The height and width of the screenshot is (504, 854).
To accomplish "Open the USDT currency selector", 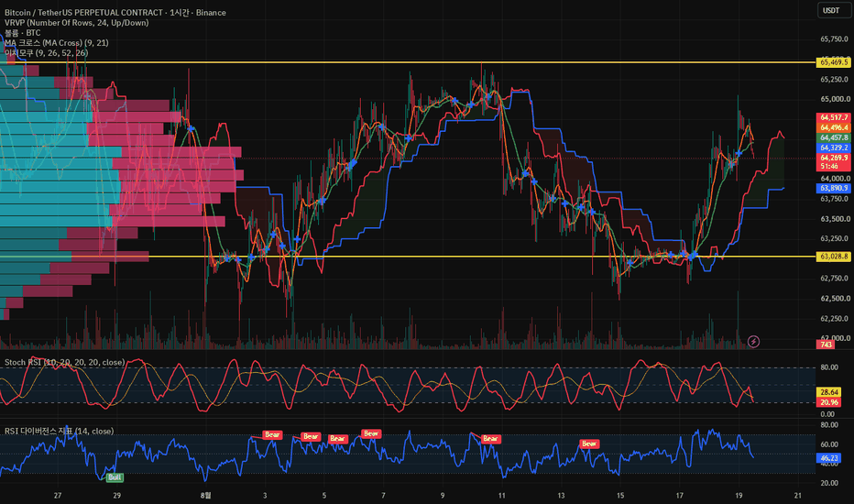I will [833, 10].
